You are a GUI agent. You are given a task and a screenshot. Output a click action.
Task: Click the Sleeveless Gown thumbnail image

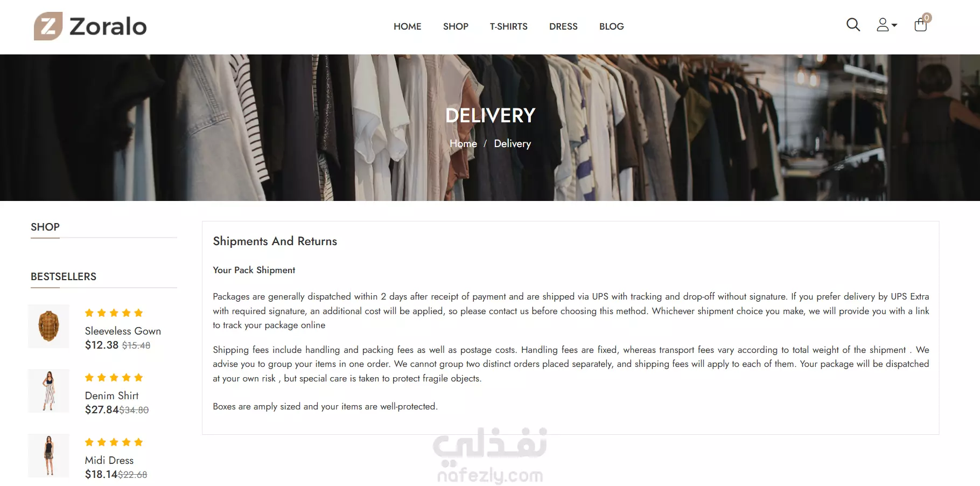click(x=49, y=326)
